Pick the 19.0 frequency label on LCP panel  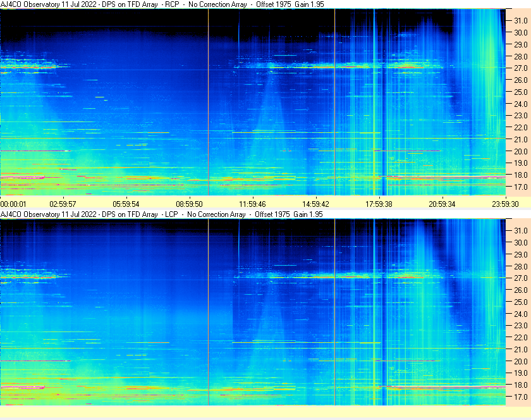pos(521,373)
